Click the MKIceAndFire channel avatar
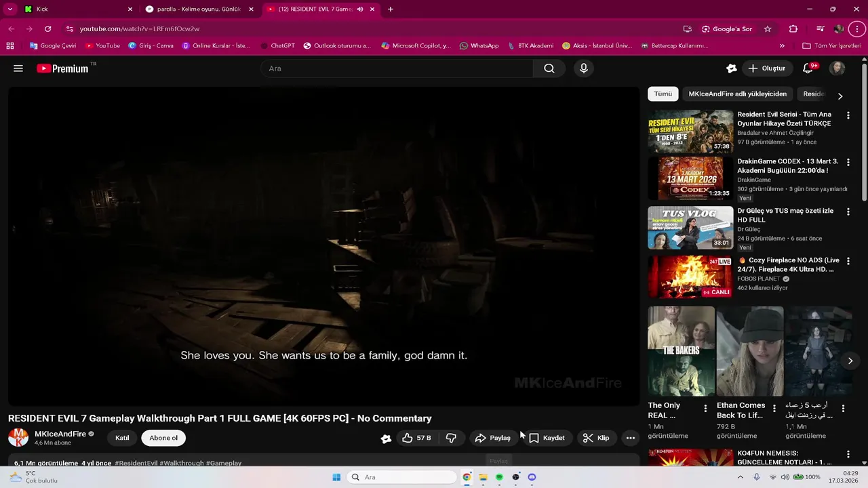This screenshot has height=488, width=868. (18, 438)
